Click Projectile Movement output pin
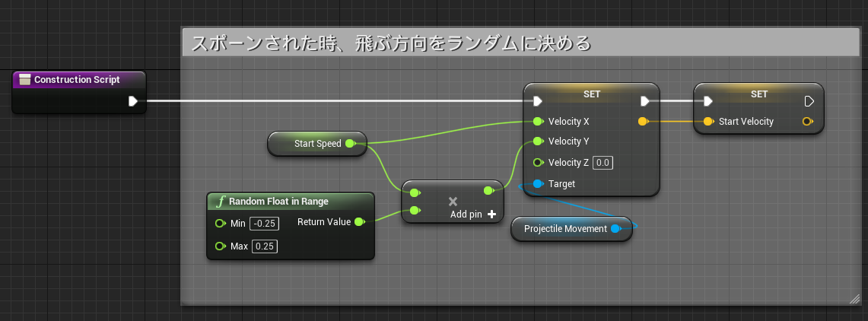The image size is (868, 321). point(615,228)
